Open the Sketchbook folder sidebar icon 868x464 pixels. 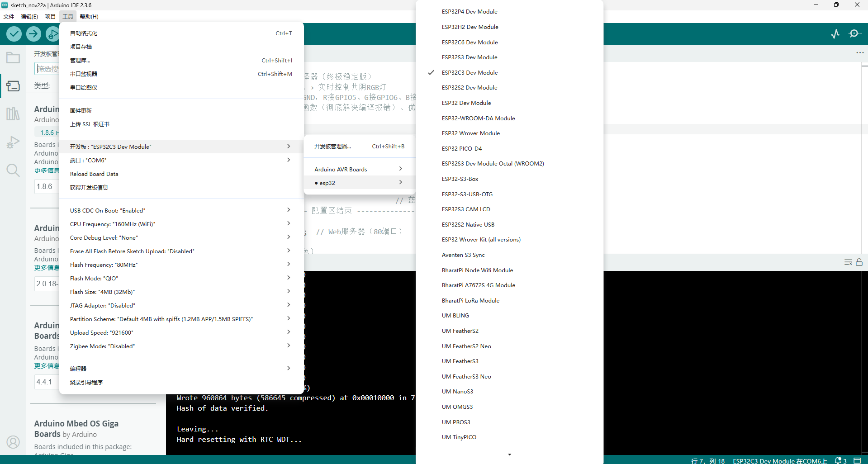tap(13, 58)
